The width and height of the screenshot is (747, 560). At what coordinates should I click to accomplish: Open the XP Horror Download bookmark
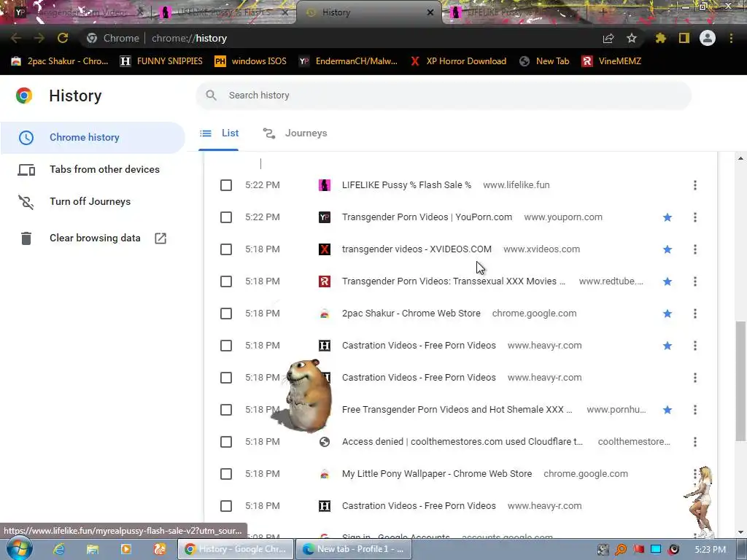tap(458, 61)
